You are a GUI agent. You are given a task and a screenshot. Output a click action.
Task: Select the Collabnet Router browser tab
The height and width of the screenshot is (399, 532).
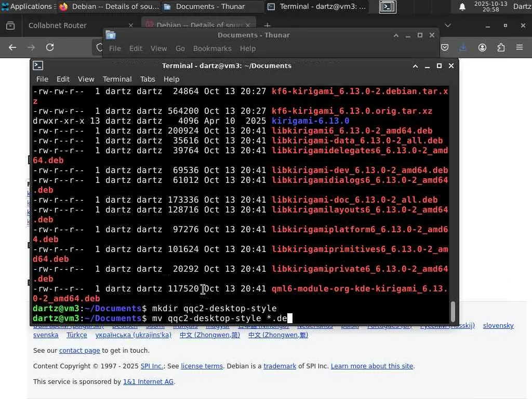(57, 25)
